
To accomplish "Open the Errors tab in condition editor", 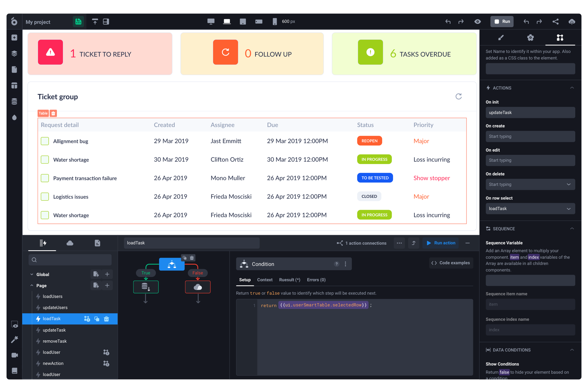I will pos(316,280).
